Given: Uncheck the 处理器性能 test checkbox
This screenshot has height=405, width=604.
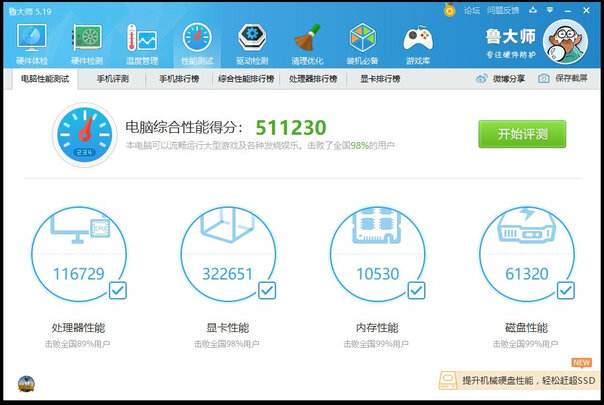Looking at the screenshot, I should click(x=116, y=290).
